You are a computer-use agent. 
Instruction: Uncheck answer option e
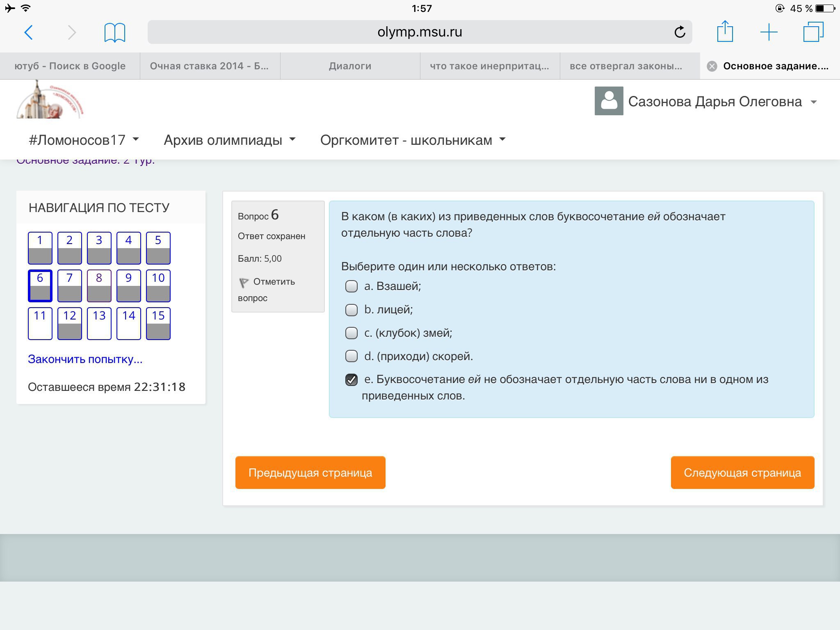[352, 380]
